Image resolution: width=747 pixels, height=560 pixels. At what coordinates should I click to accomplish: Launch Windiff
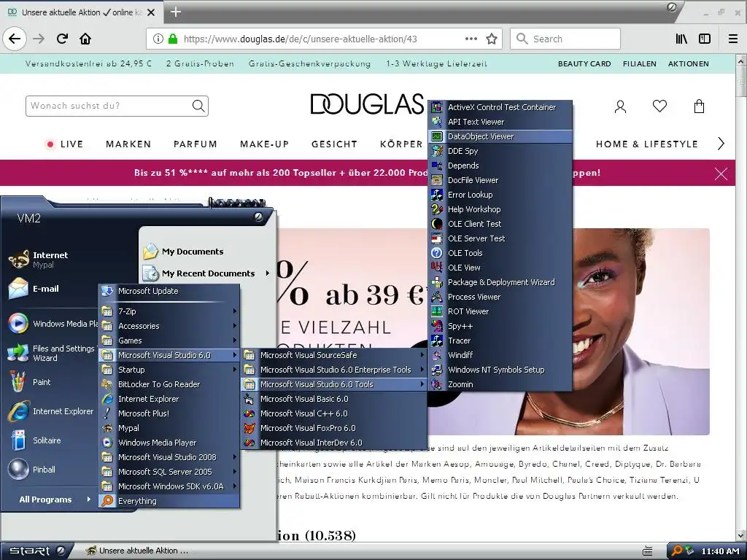point(500,355)
